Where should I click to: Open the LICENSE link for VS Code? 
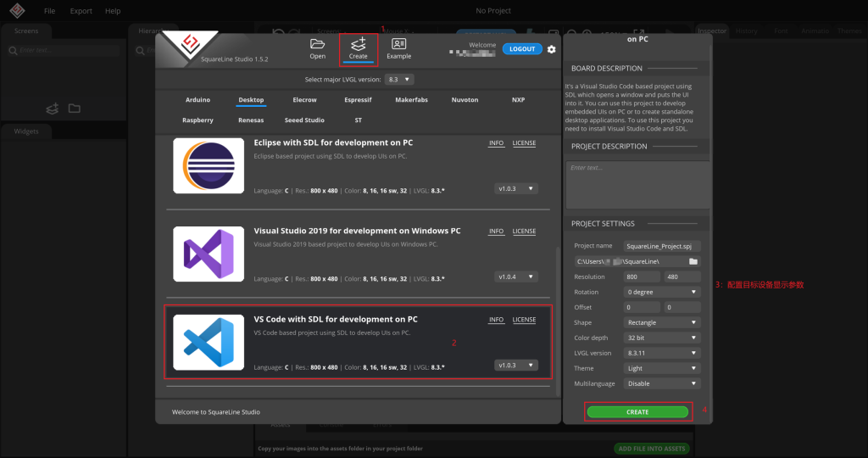(524, 320)
